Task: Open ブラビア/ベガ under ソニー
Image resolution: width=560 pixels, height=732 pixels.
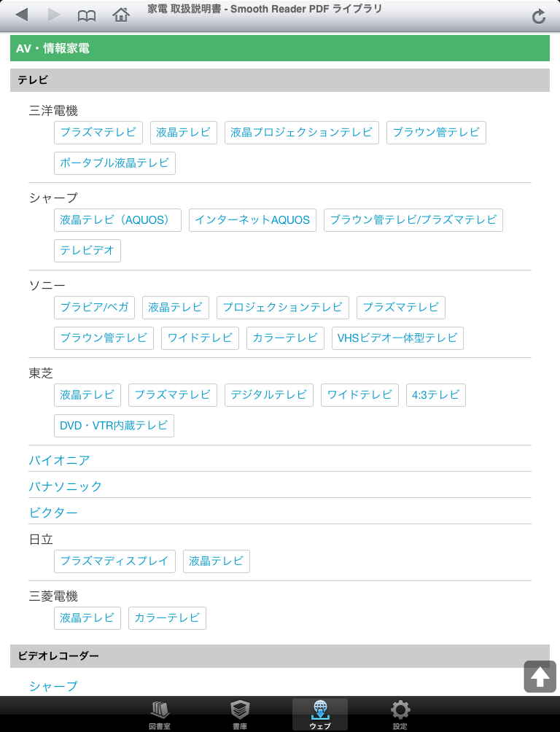Action: point(94,308)
